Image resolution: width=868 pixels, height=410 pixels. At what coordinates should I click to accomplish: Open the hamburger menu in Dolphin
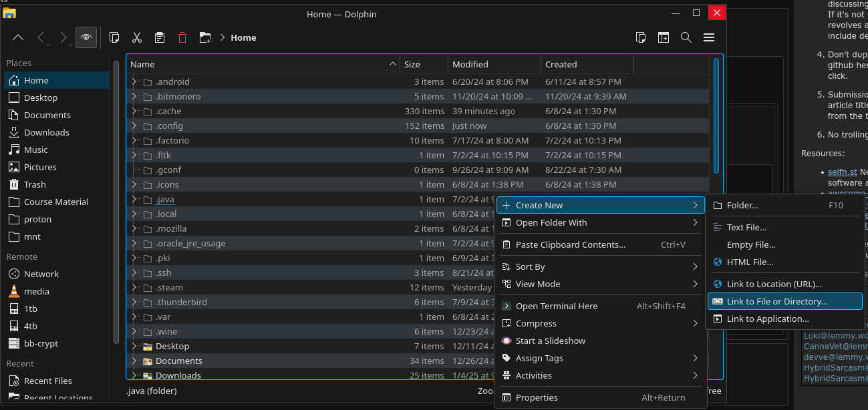(x=709, y=38)
